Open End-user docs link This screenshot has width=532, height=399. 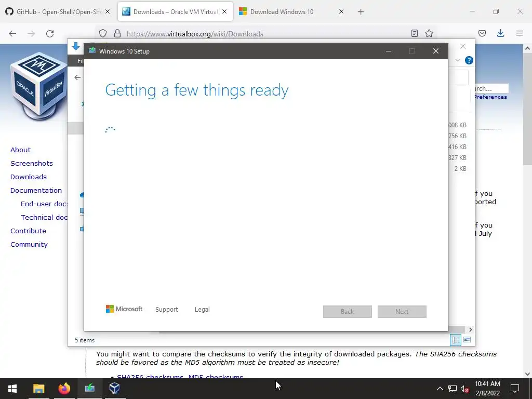coord(44,204)
